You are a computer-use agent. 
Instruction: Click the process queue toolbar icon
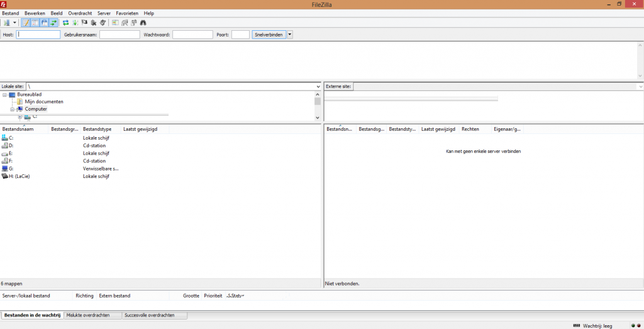click(75, 23)
